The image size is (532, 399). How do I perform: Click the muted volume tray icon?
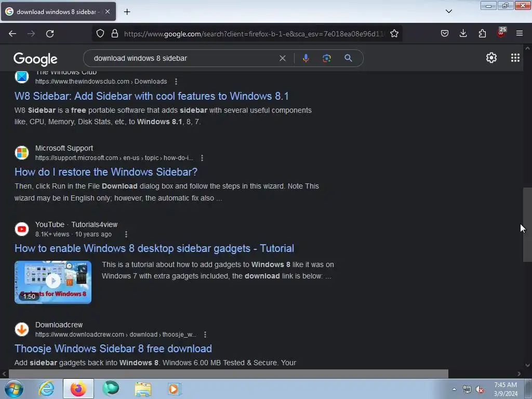(x=480, y=390)
